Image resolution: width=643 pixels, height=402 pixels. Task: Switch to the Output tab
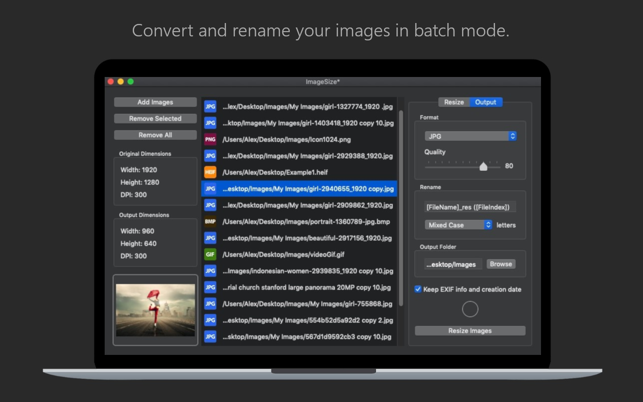486,102
